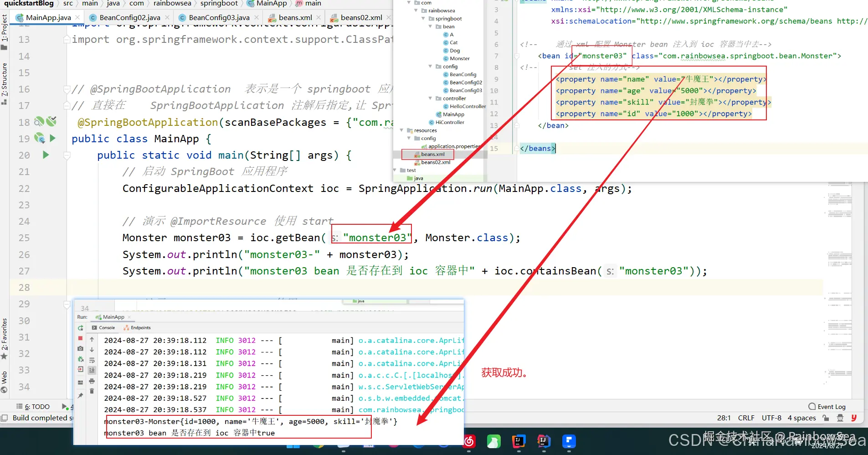Select beans.xml file in project tree

tap(429, 154)
